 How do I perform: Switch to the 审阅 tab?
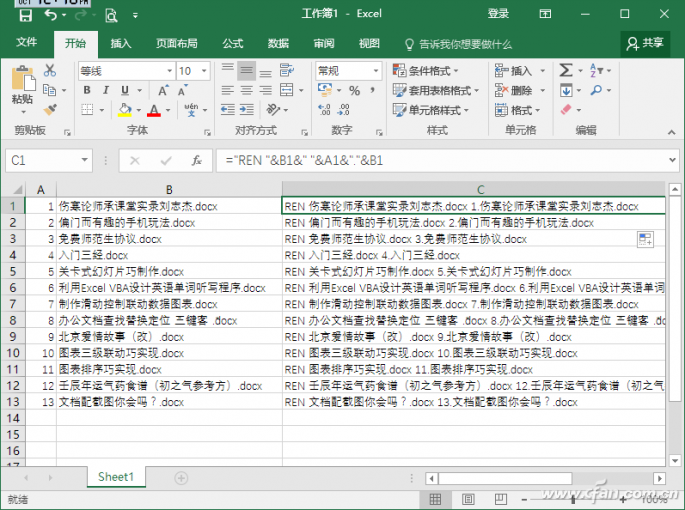coord(324,44)
